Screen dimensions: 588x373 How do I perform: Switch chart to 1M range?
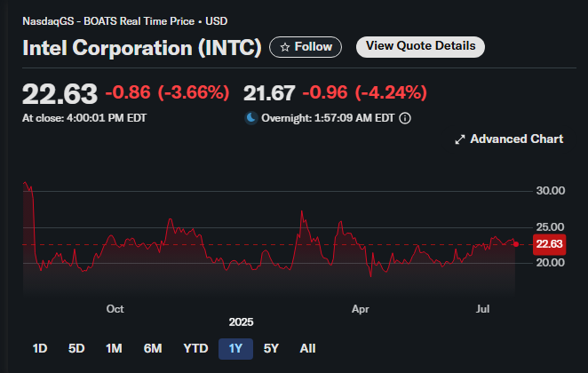[x=114, y=349]
